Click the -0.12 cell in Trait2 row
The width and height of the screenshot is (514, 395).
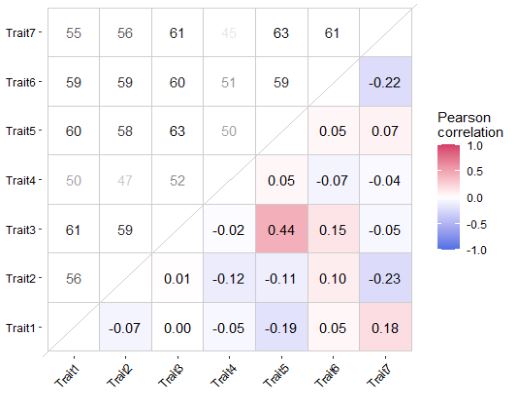pyautogui.click(x=229, y=278)
